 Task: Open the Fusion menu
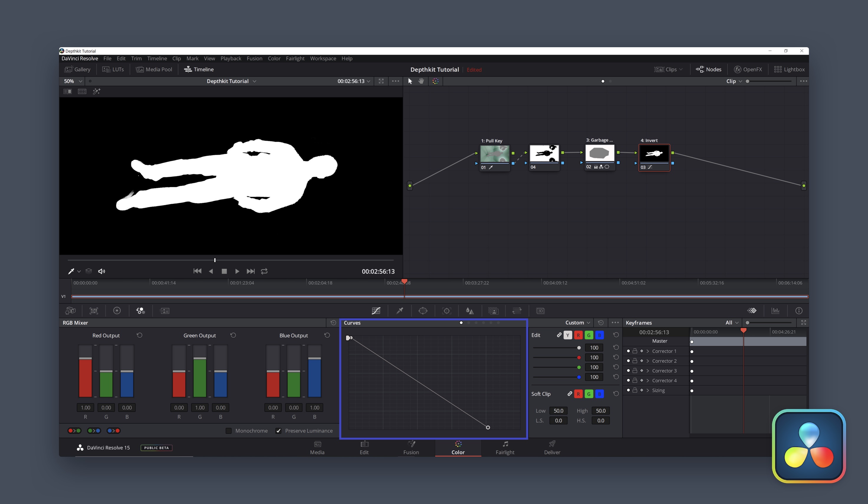coord(254,58)
